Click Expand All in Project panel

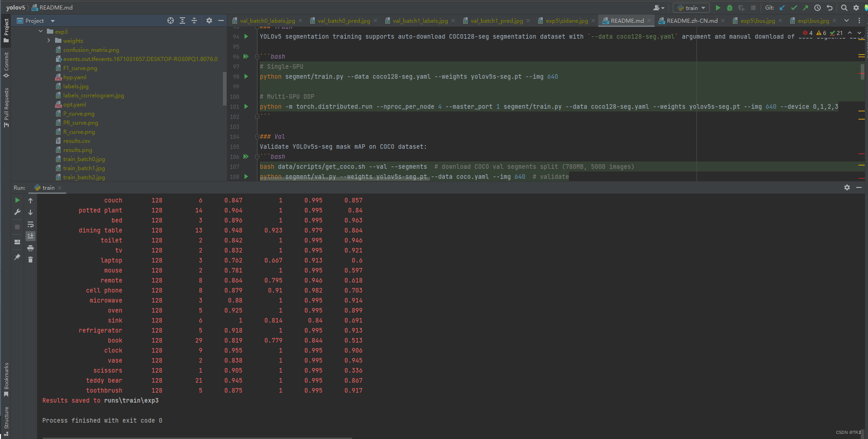(182, 20)
